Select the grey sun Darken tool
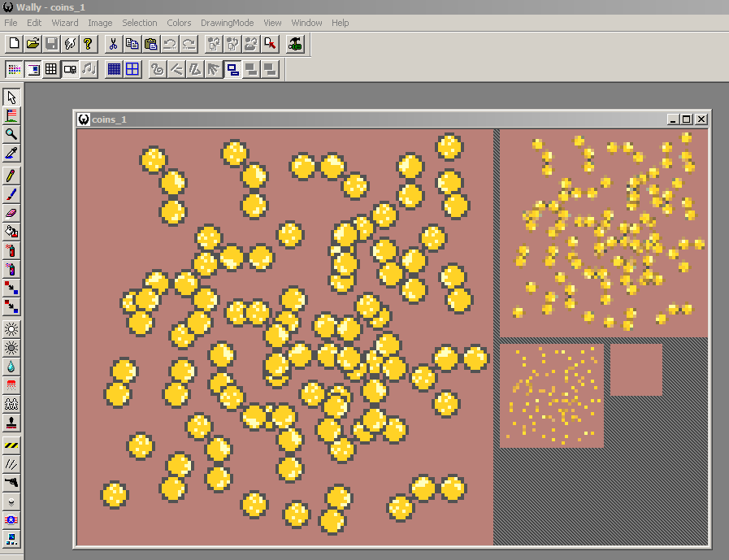 pyautogui.click(x=11, y=347)
